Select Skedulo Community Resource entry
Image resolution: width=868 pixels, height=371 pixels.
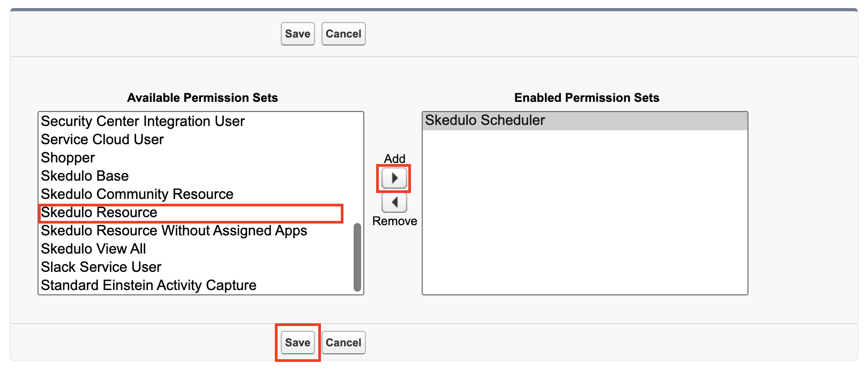137,195
